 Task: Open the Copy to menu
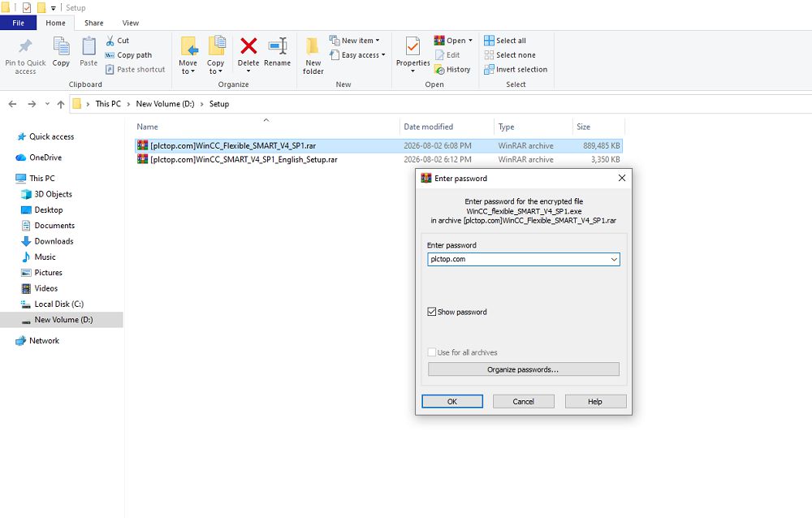pyautogui.click(x=215, y=55)
